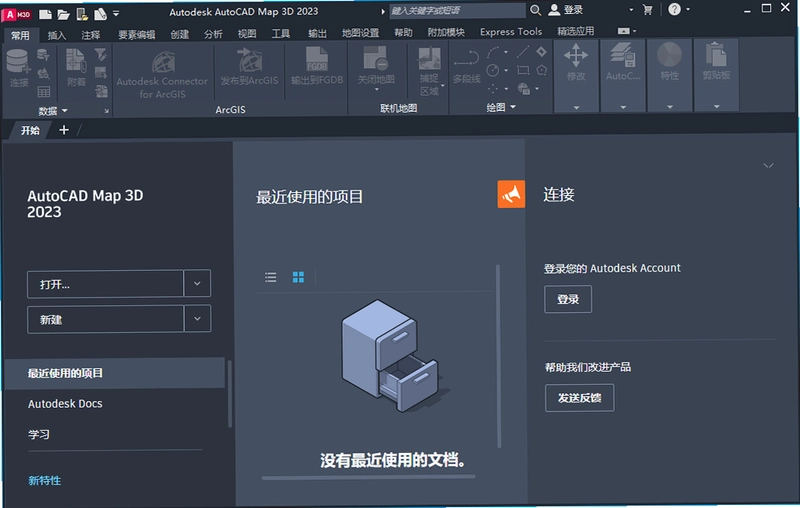This screenshot has height=508, width=800.
Task: Expand the quick access toolbar customize arrow
Action: point(116,13)
